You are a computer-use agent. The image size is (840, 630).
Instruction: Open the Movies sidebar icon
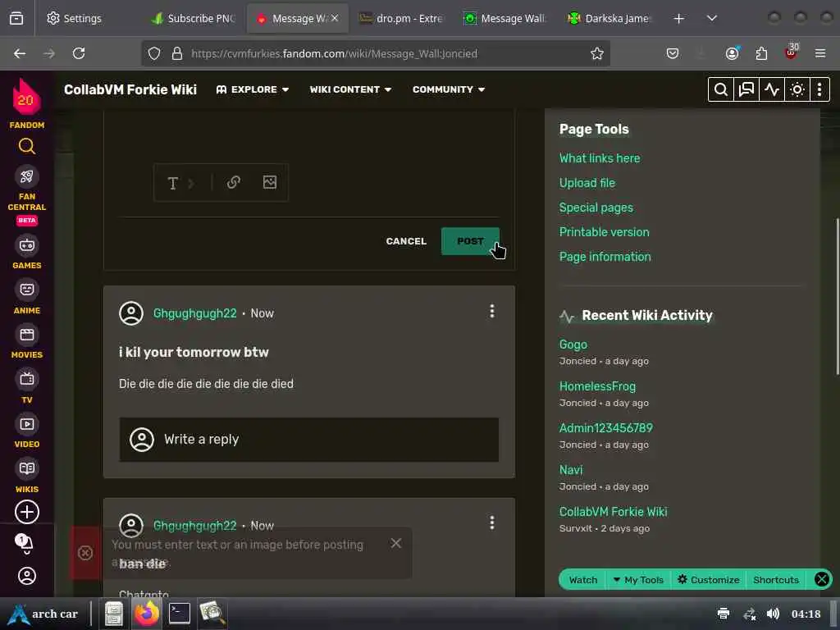pyautogui.click(x=27, y=335)
